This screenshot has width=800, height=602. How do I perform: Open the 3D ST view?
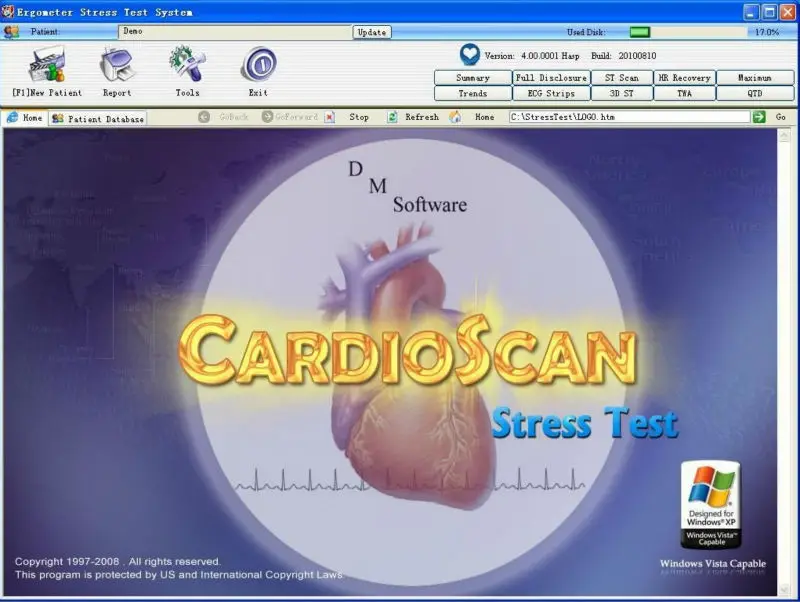tap(621, 92)
